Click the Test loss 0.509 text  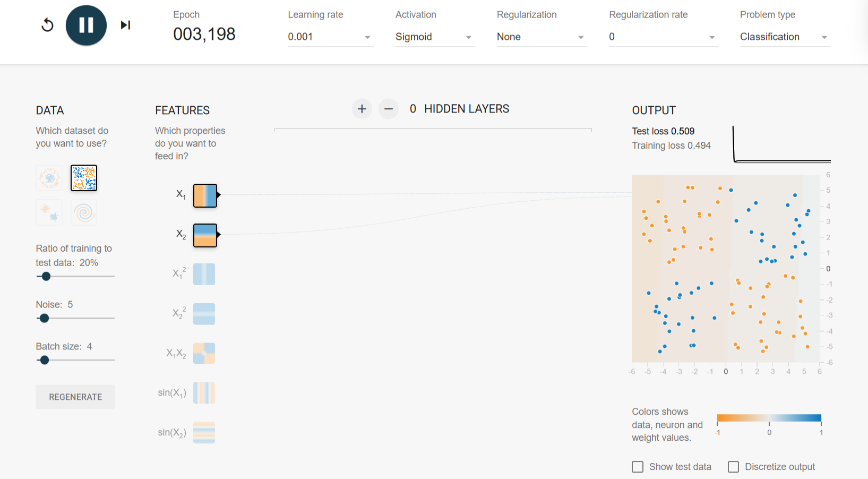click(663, 131)
